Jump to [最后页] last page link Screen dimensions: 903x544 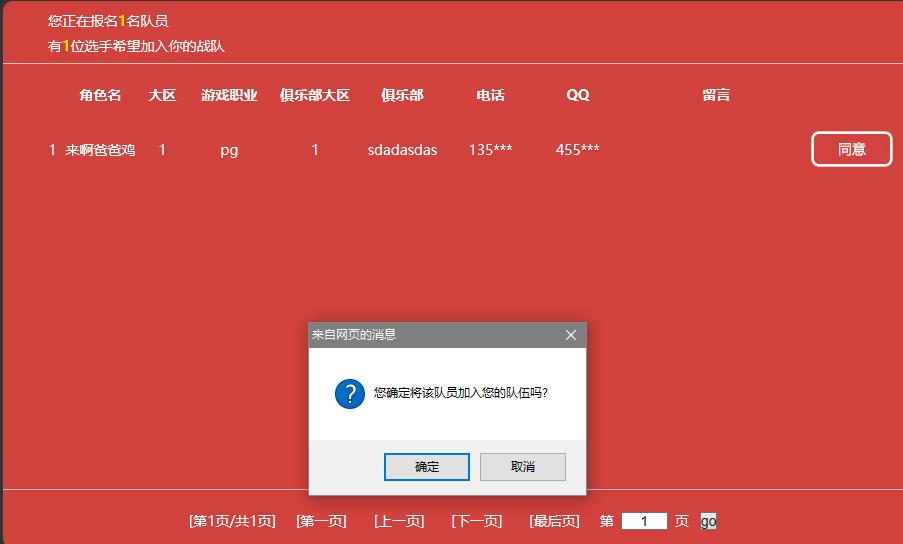[555, 521]
